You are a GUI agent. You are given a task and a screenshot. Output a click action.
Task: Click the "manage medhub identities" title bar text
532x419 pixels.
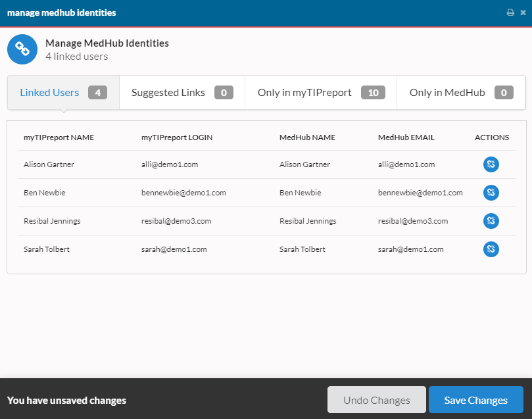coord(61,13)
